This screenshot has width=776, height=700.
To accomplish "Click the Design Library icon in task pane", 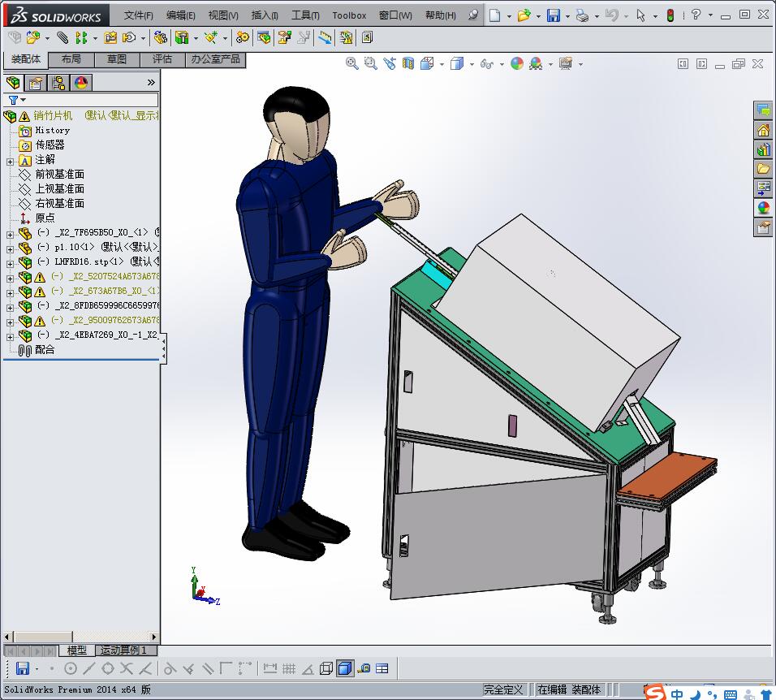I will click(x=763, y=149).
